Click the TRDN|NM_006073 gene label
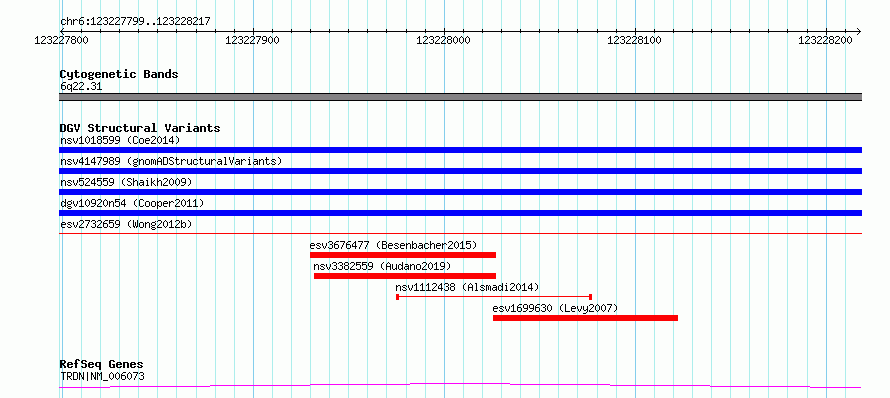890x398 pixels. click(x=102, y=376)
